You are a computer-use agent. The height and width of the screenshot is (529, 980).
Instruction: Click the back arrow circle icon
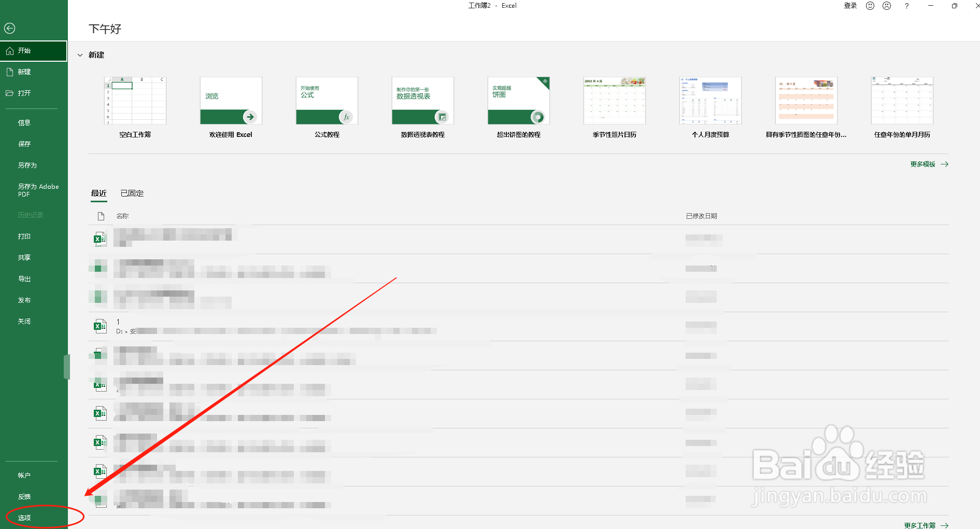(9, 29)
